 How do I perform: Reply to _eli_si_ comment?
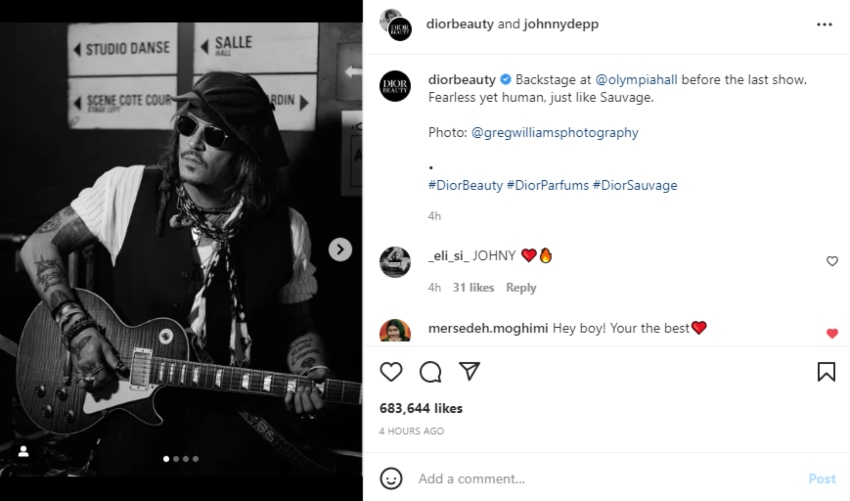(520, 287)
